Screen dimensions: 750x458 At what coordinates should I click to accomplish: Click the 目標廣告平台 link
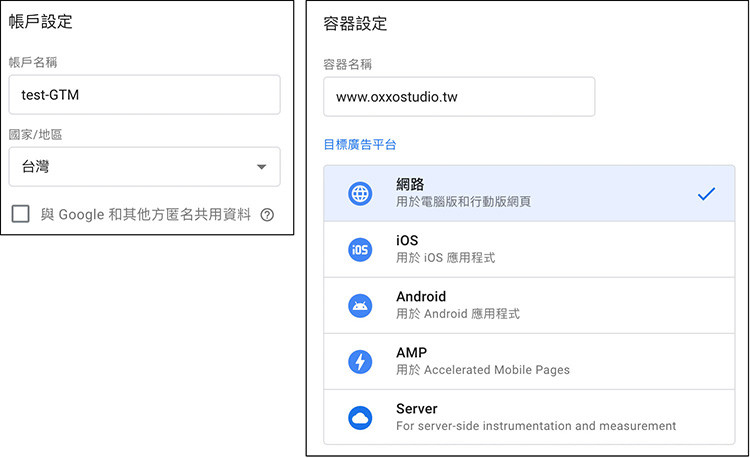click(360, 144)
